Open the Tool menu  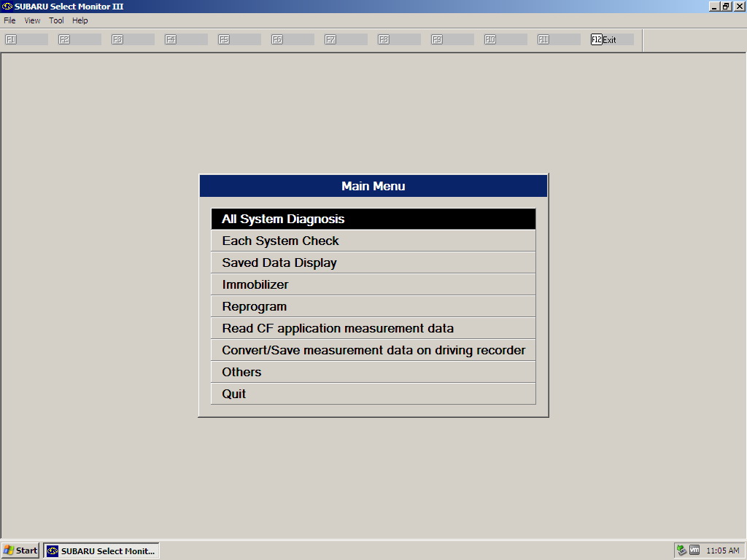pos(56,20)
